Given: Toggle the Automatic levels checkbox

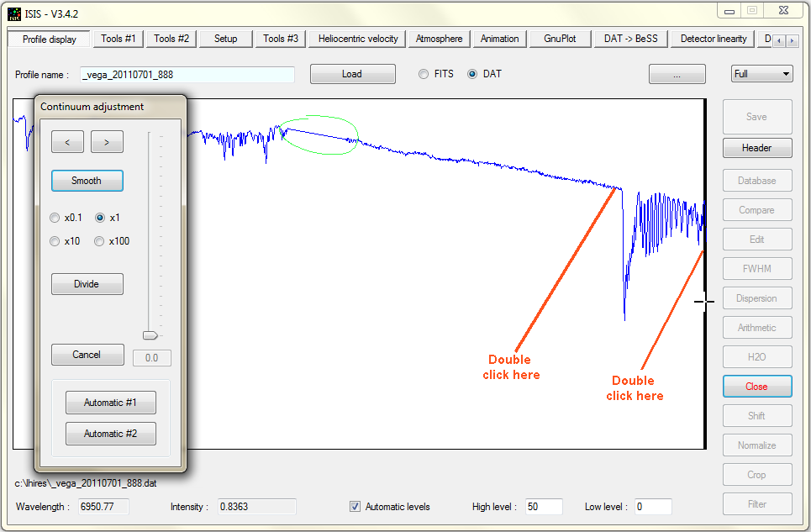Looking at the screenshot, I should click(x=355, y=507).
